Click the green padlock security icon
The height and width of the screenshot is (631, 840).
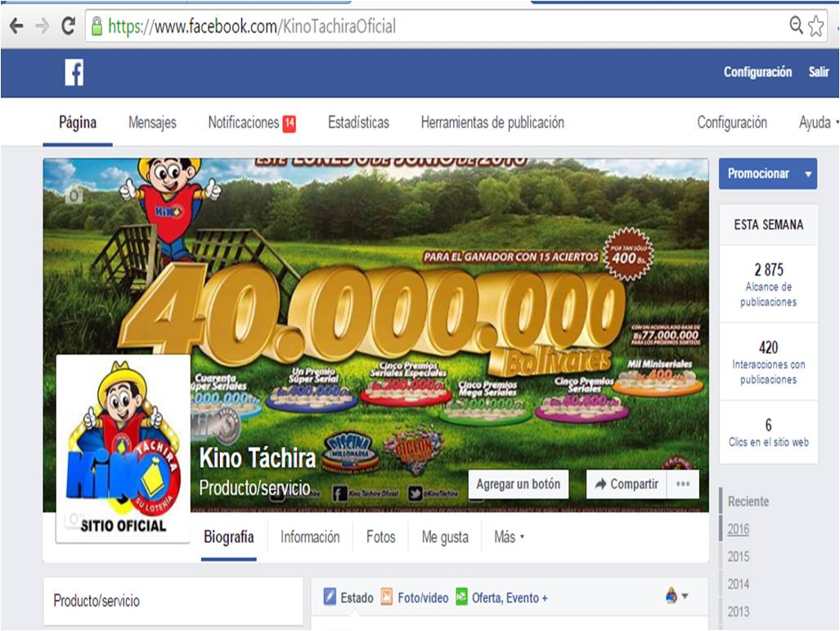click(x=97, y=25)
